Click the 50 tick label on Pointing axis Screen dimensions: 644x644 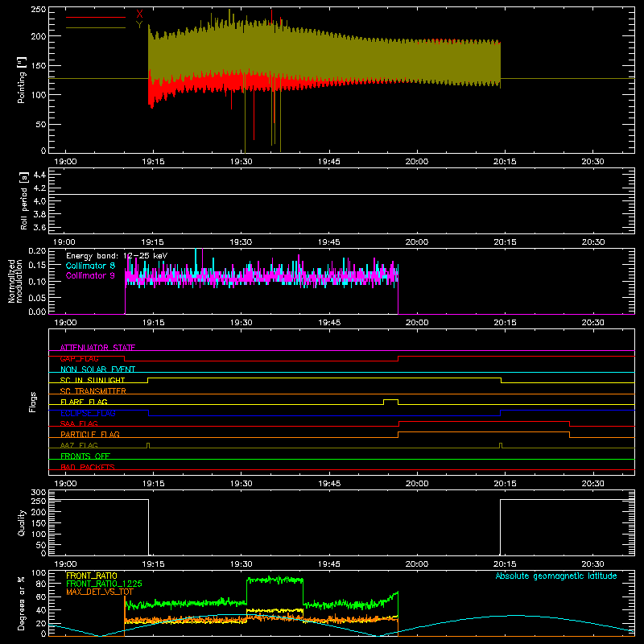pos(41,124)
